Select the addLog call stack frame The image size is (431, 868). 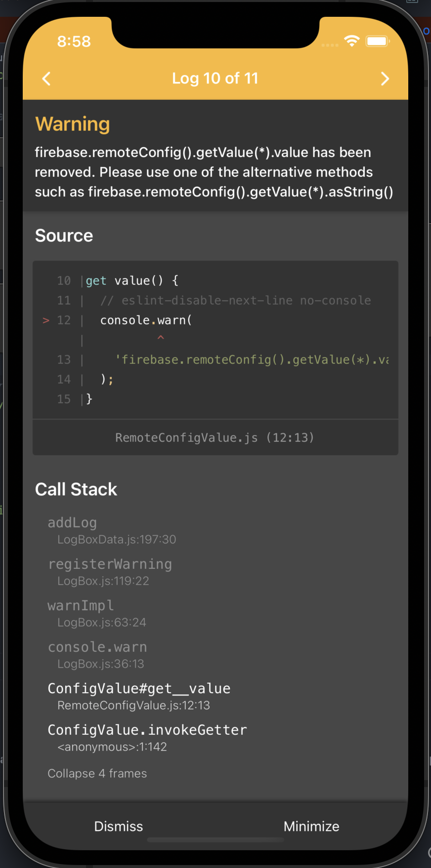(72, 522)
